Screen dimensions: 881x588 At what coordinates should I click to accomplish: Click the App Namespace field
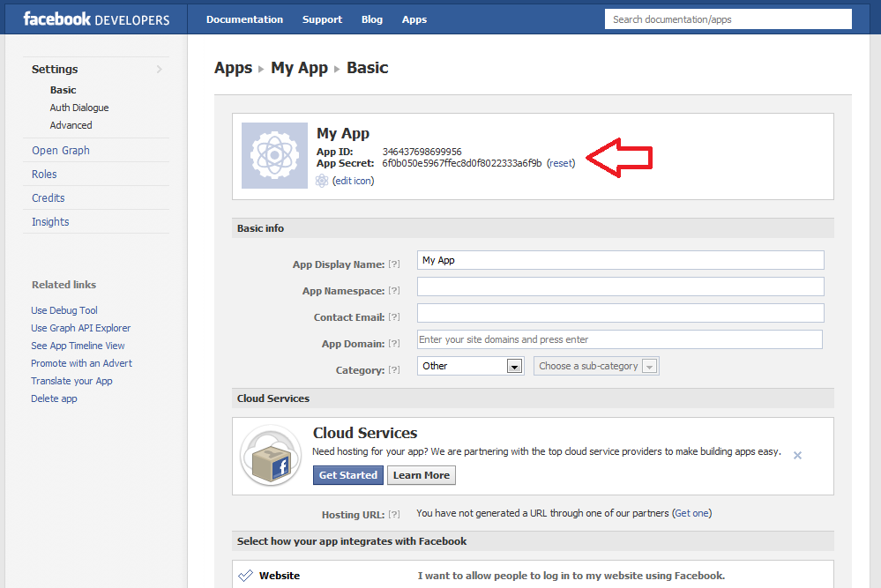(x=620, y=287)
